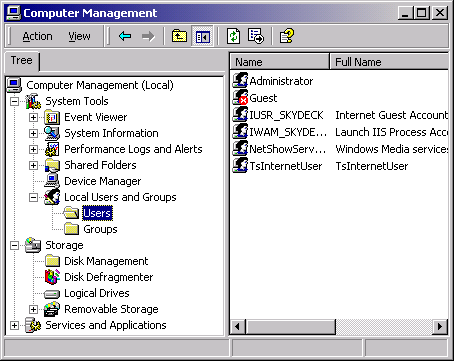The image size is (454, 361).
Task: Select the disabled Guest account icon
Action: point(240,97)
